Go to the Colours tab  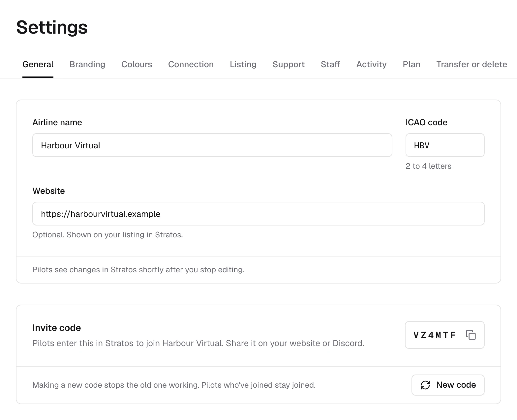click(137, 64)
